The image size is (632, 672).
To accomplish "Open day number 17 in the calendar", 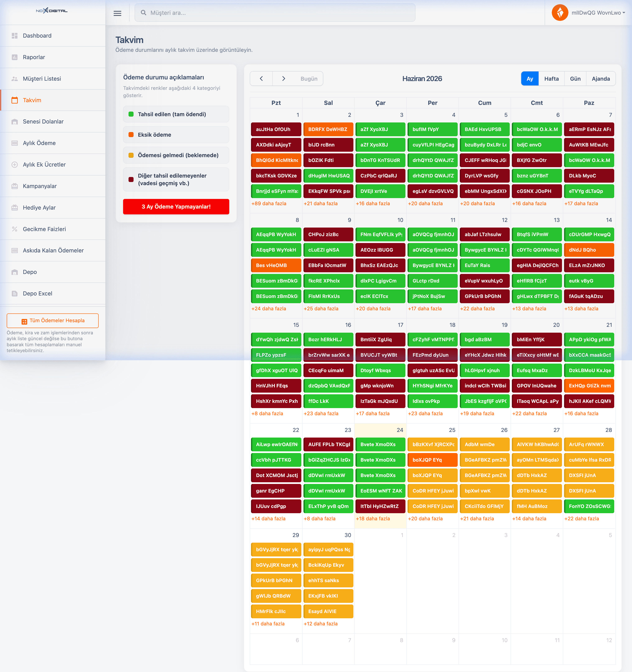I will (400, 325).
